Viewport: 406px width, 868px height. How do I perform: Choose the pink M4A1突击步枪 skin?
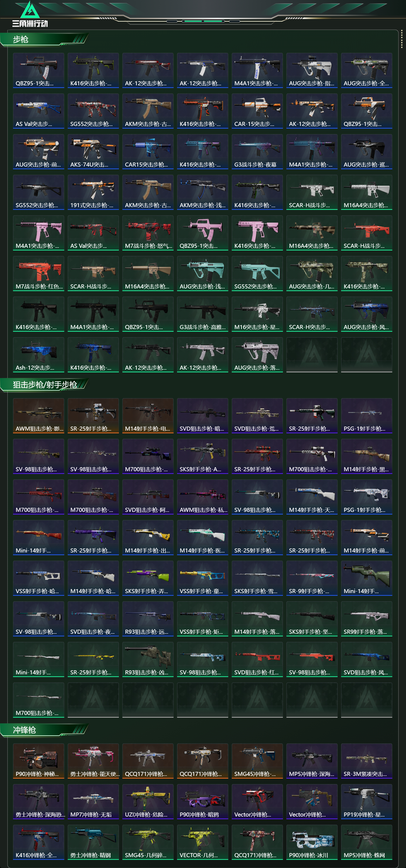click(38, 233)
